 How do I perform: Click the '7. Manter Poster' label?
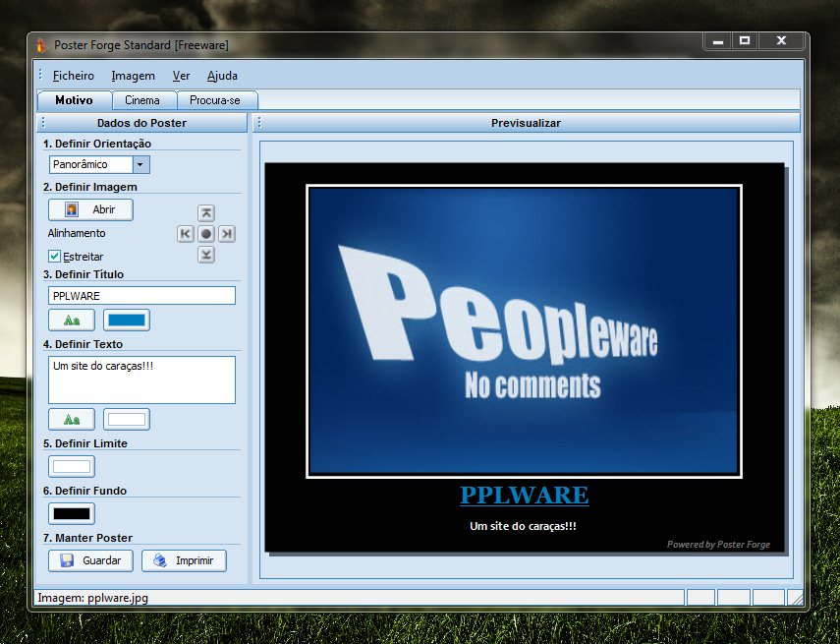[87, 538]
